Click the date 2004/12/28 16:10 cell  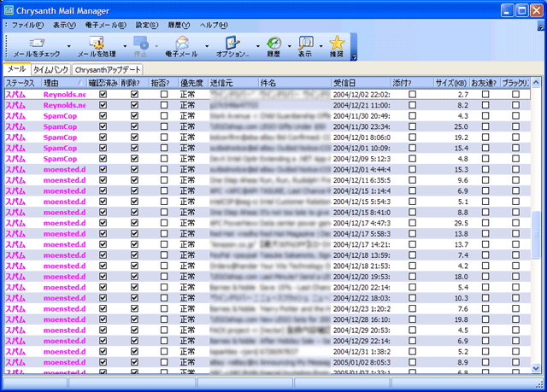(x=362, y=319)
